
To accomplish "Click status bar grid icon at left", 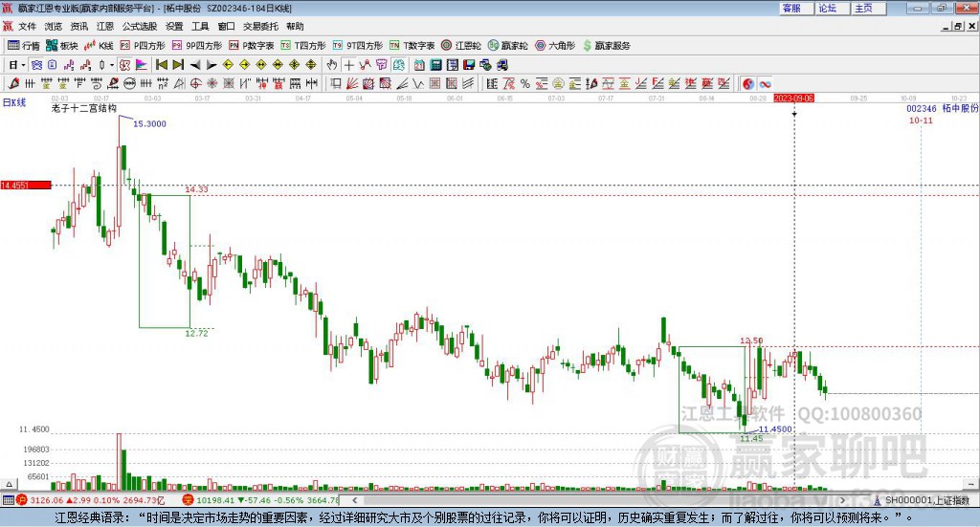I will (x=8, y=500).
